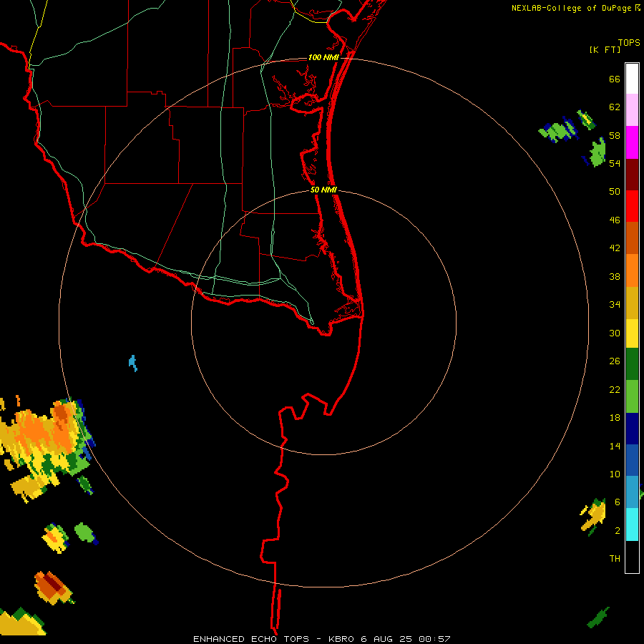The height and width of the screenshot is (644, 644).
Task: Click the dark orange 42 kft legend band
Action: [632, 238]
